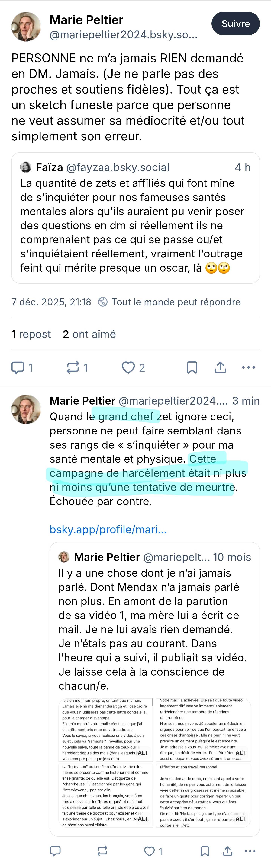Like the second post
The width and height of the screenshot is (271, 868).
[149, 851]
